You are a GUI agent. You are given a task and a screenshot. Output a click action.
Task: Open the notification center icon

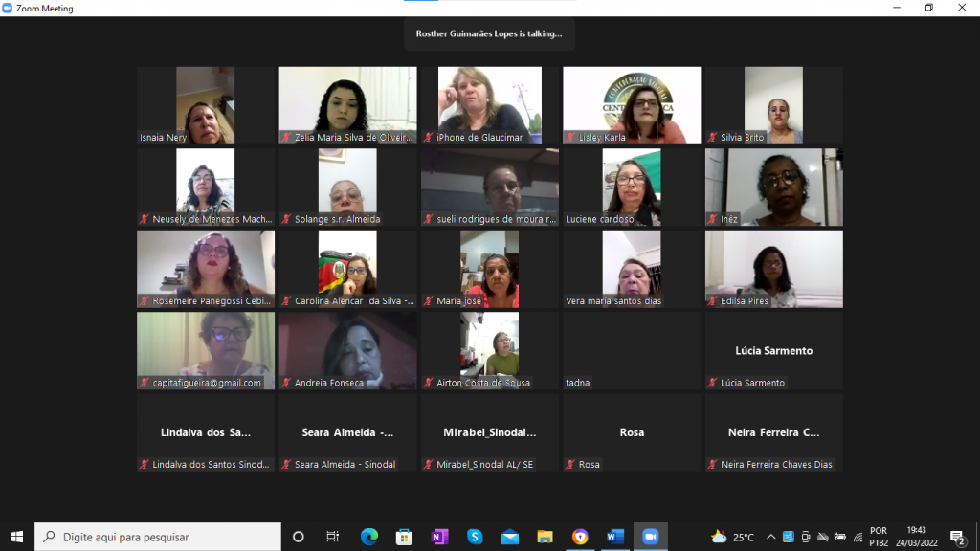click(x=957, y=537)
